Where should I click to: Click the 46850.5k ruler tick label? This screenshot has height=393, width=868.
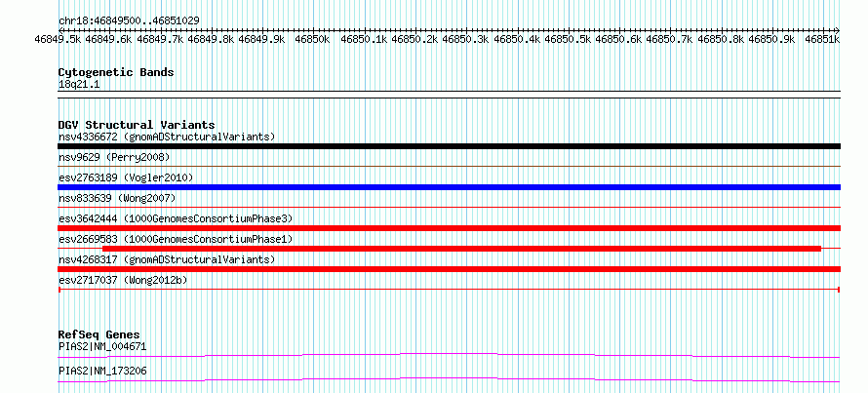tap(568, 39)
